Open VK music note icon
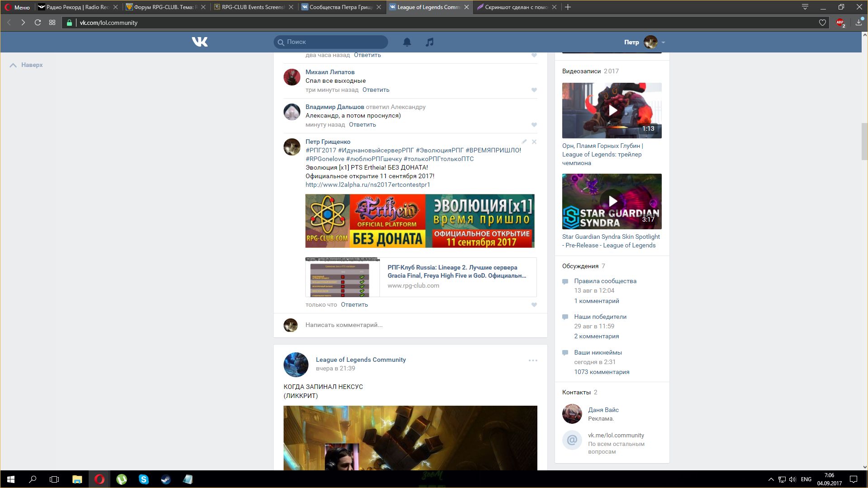The image size is (868, 488). click(430, 42)
